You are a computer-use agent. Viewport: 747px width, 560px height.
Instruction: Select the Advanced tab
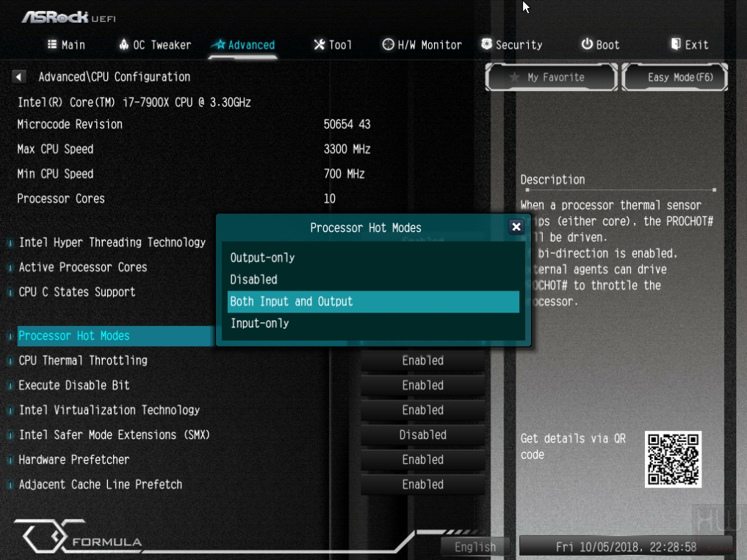click(243, 45)
